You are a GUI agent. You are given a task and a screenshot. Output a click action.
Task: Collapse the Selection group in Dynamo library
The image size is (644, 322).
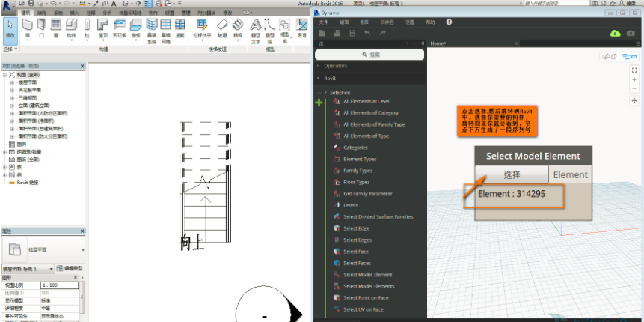(325, 93)
